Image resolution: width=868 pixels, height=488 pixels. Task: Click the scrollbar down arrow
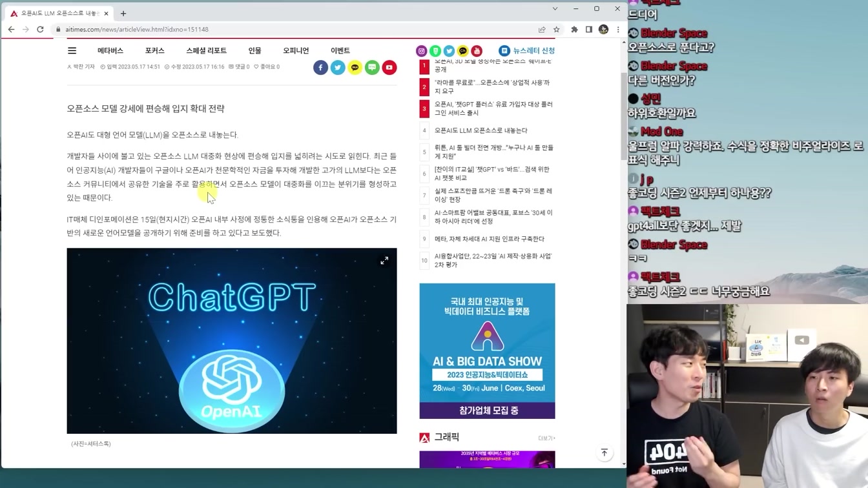pos(623,463)
